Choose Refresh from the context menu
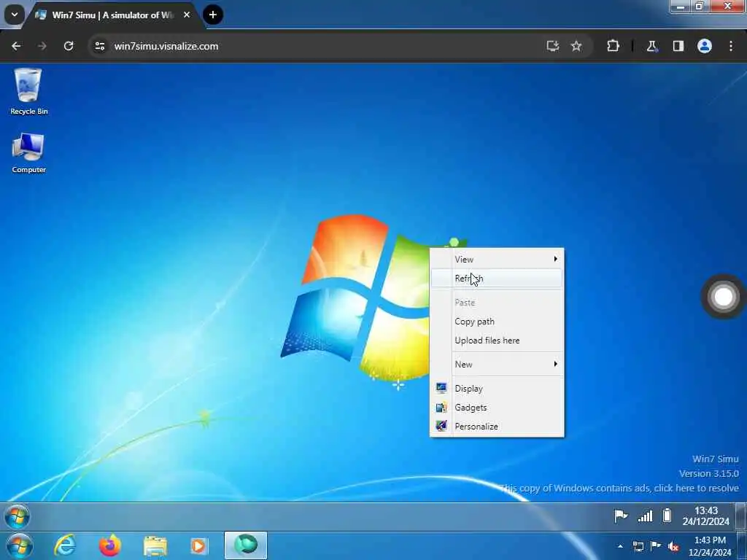Image resolution: width=747 pixels, height=560 pixels. click(x=497, y=279)
